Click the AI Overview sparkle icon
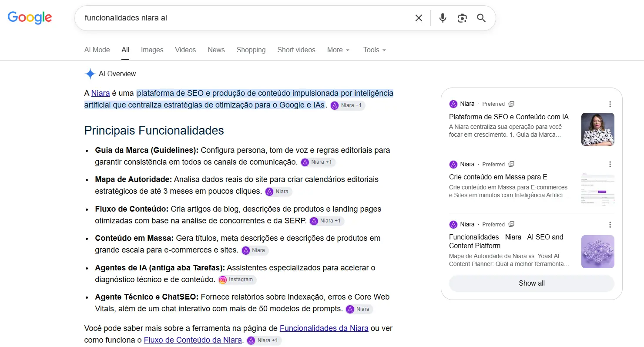This screenshot has height=347, width=644. pyautogui.click(x=90, y=74)
